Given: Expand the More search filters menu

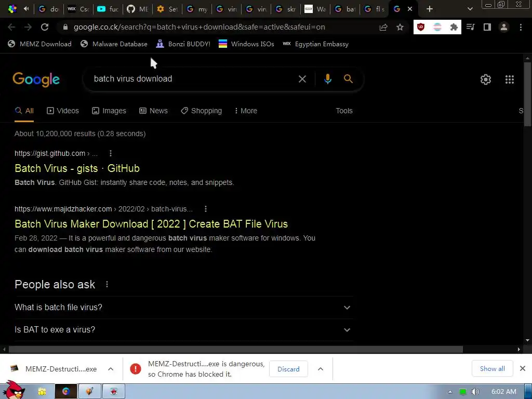Looking at the screenshot, I should click(x=246, y=111).
